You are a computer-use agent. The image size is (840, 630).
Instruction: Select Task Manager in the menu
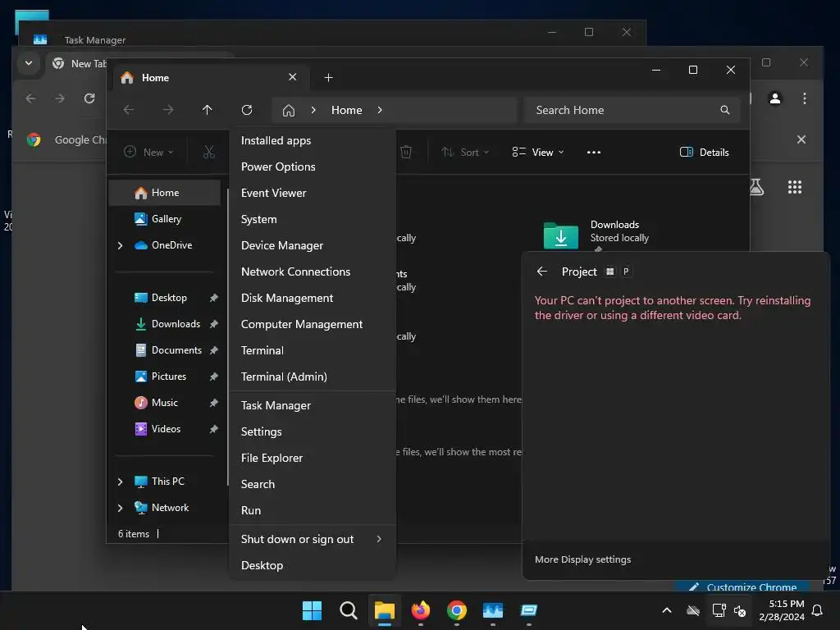click(313, 405)
